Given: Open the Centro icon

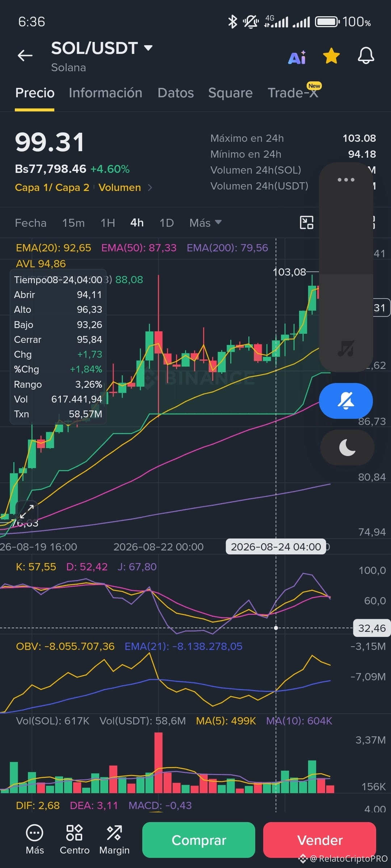Looking at the screenshot, I should [x=75, y=840].
